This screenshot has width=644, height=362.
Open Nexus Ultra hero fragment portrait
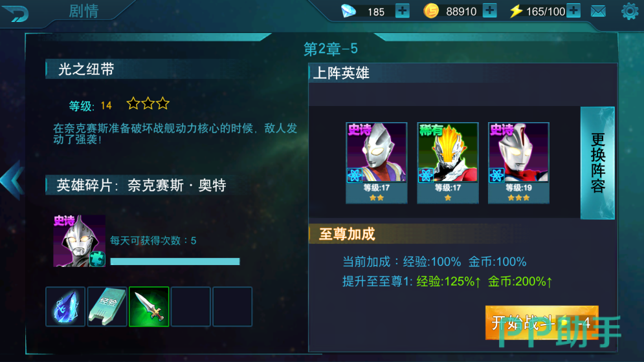click(x=79, y=241)
